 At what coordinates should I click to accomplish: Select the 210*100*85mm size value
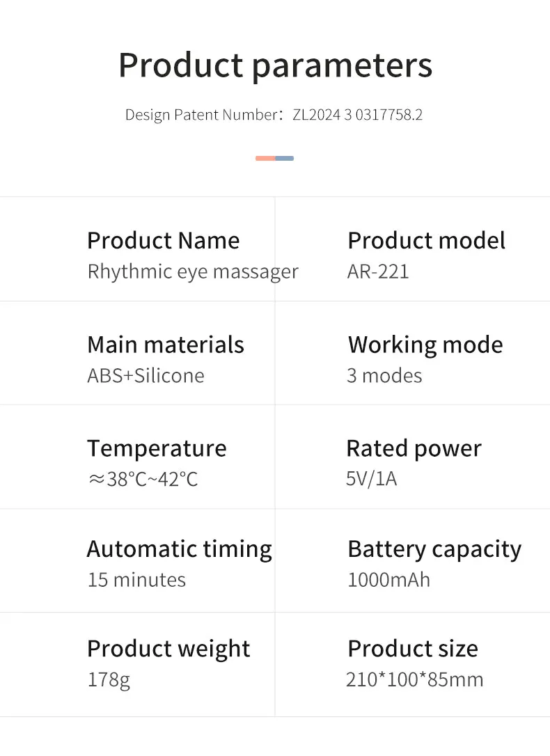click(414, 679)
